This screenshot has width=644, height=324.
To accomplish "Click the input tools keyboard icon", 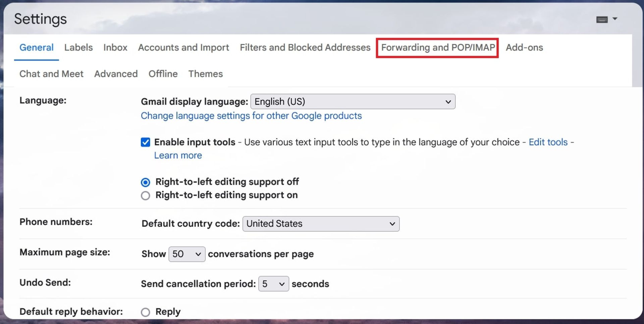I will point(602,19).
